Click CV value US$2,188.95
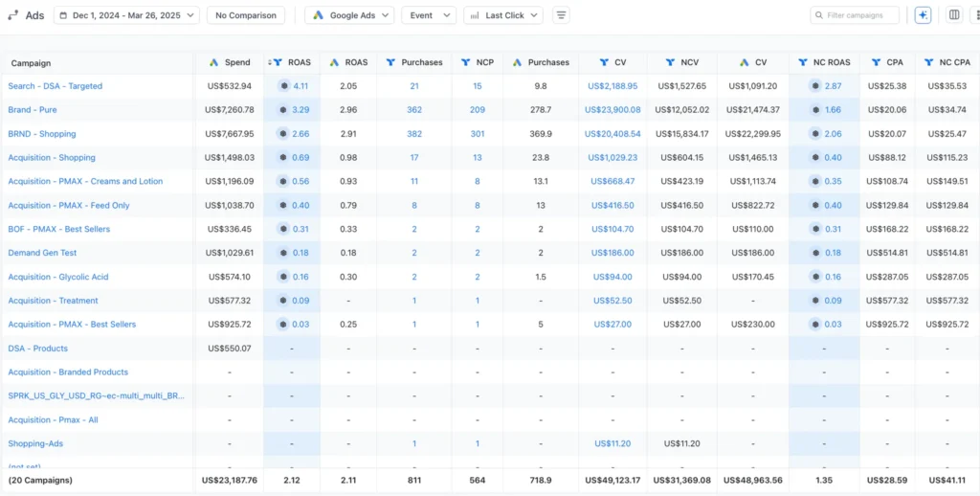 (x=612, y=85)
